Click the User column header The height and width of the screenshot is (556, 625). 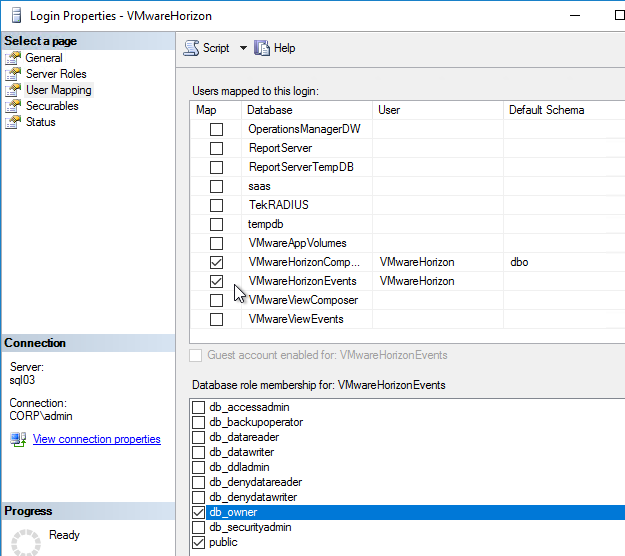pyautogui.click(x=438, y=110)
